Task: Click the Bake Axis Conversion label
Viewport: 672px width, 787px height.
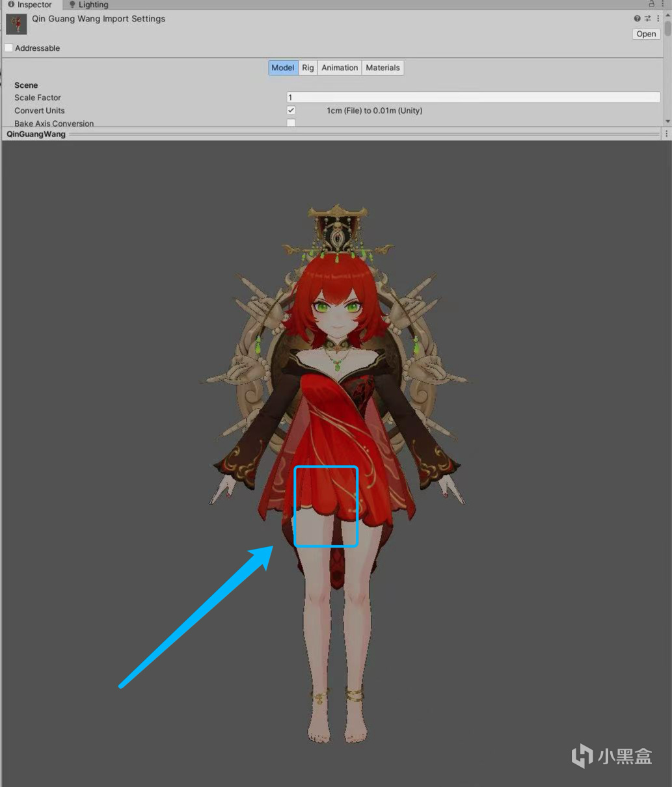Action: tap(54, 124)
